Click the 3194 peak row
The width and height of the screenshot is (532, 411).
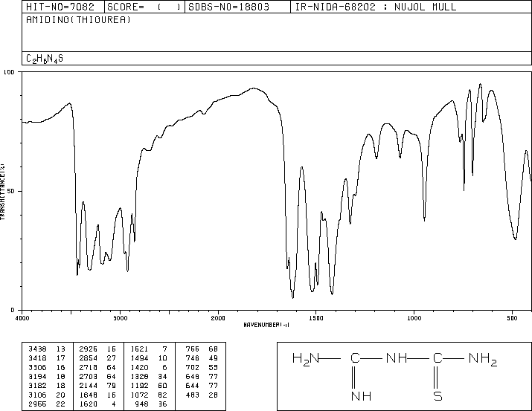click(47, 376)
